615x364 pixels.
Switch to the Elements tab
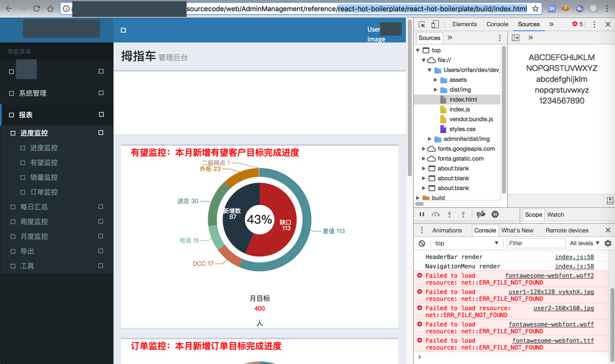pyautogui.click(x=464, y=24)
